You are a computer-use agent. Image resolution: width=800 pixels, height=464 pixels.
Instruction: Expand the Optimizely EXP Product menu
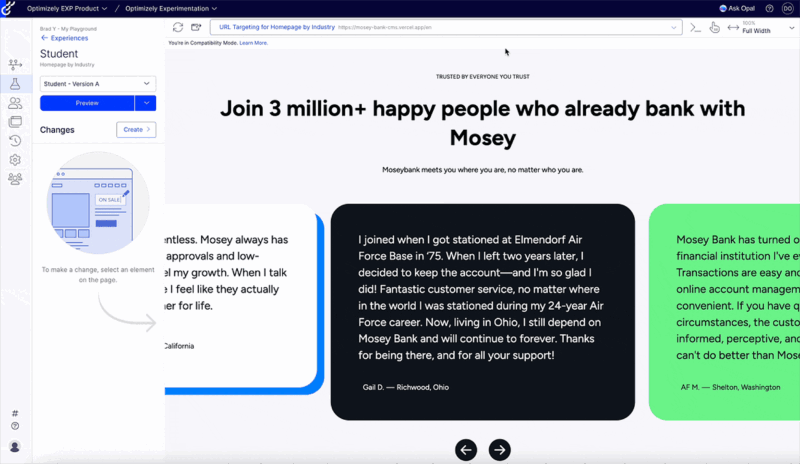[67, 8]
